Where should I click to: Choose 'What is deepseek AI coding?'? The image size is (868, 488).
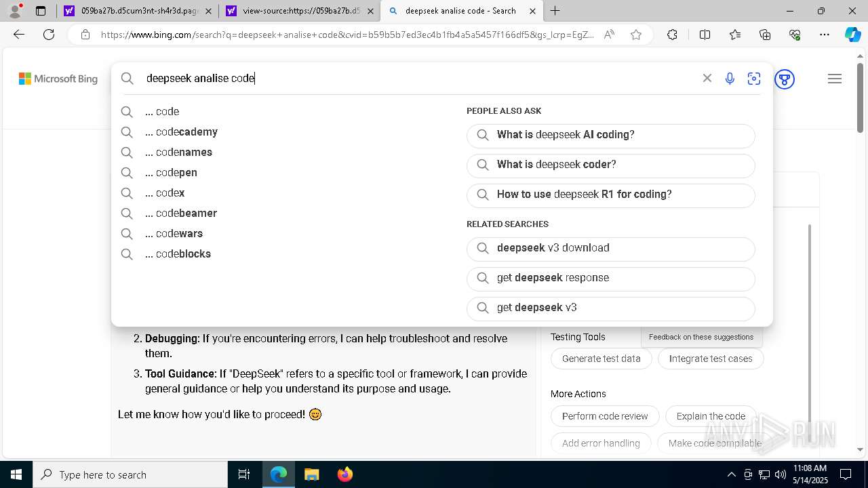click(x=611, y=135)
